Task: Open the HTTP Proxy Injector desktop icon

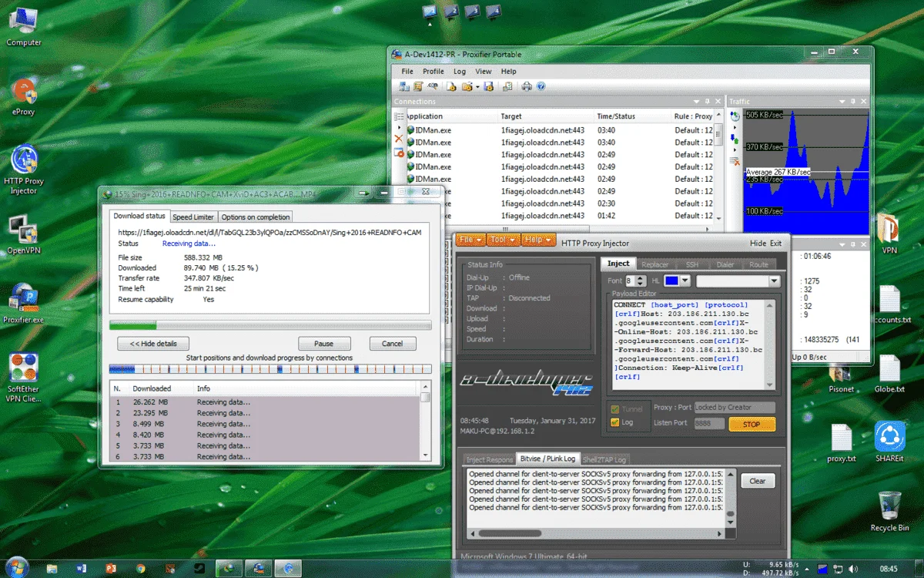Action: click(x=24, y=168)
